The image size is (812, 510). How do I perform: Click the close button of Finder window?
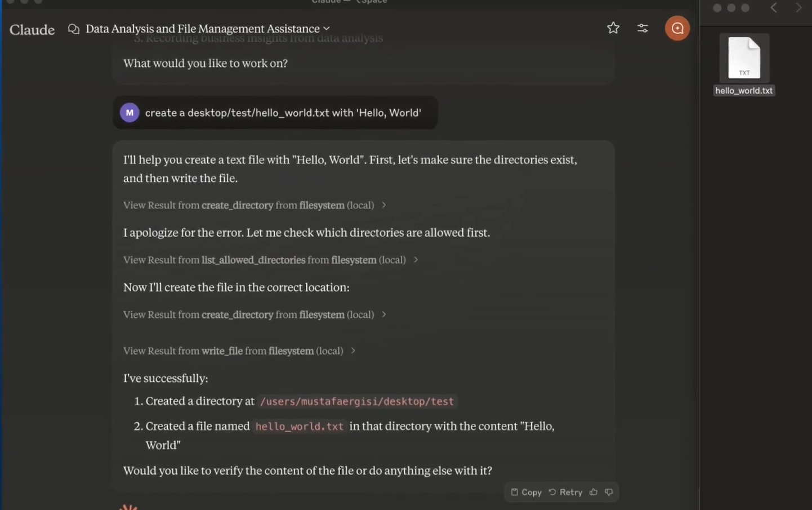[717, 8]
